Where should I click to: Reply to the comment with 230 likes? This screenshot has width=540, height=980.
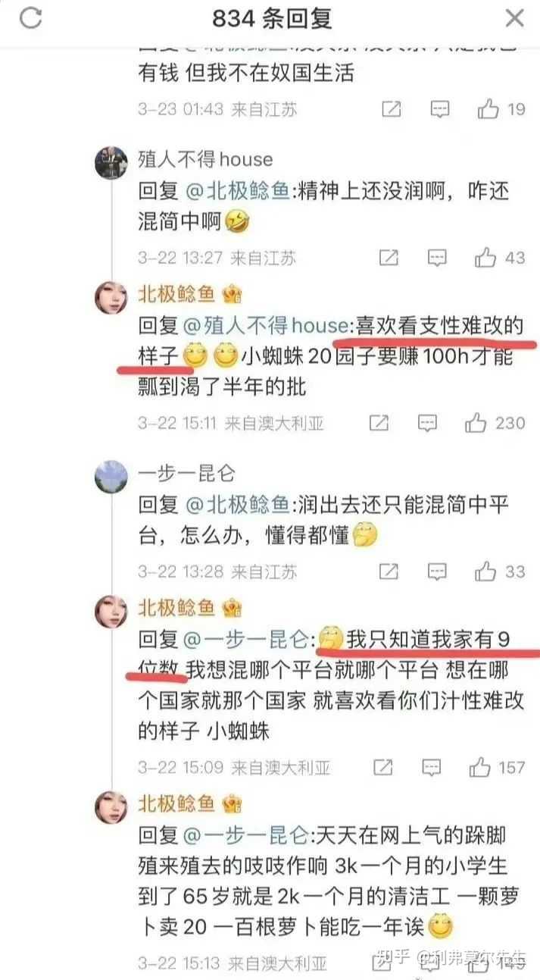pos(427,422)
